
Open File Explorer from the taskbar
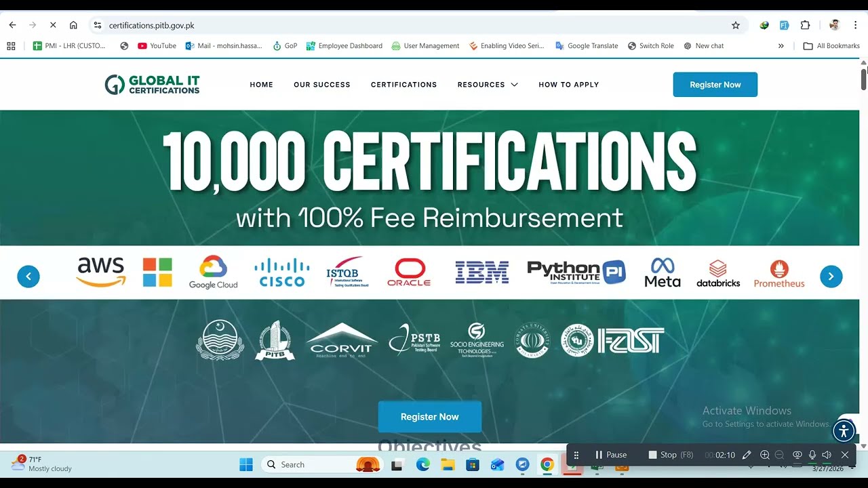448,465
